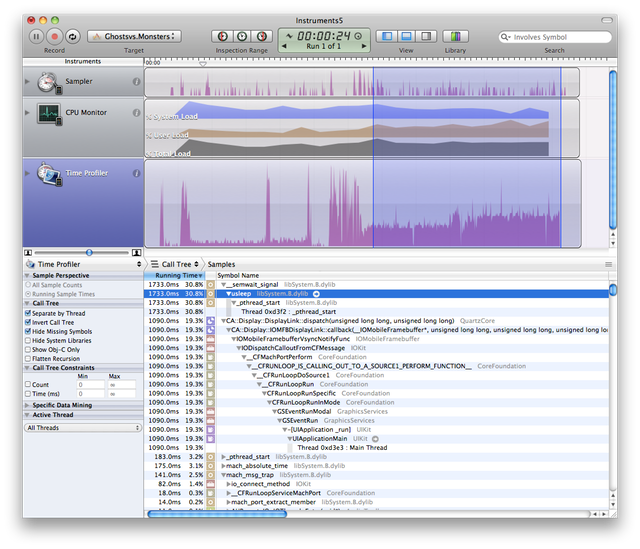
Task: Click the Samples breadcrumb item
Action: (221, 264)
